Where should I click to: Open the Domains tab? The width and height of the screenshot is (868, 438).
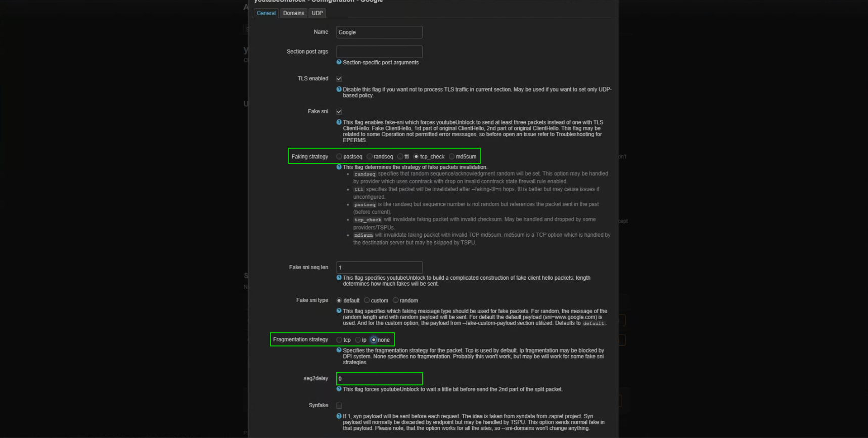tap(294, 13)
